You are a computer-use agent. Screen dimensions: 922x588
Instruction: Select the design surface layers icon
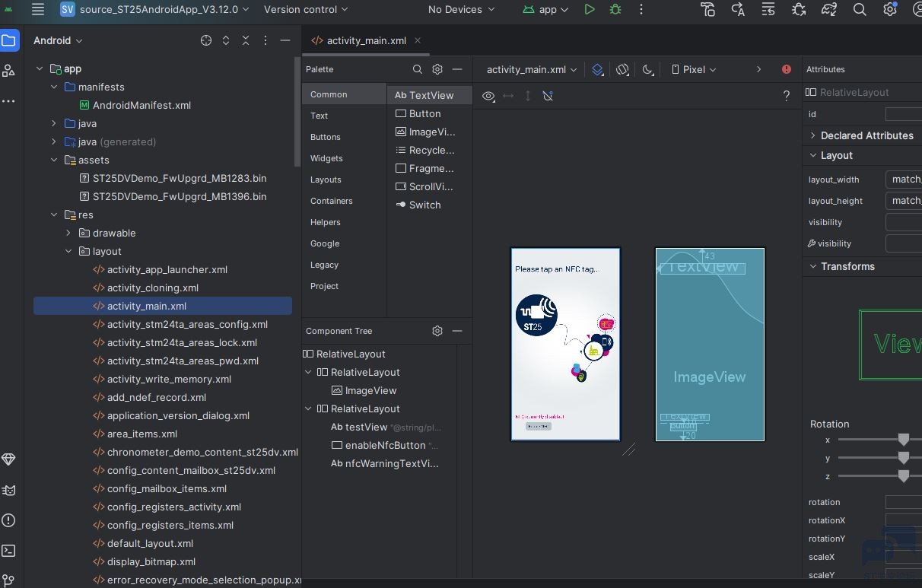[x=597, y=69]
